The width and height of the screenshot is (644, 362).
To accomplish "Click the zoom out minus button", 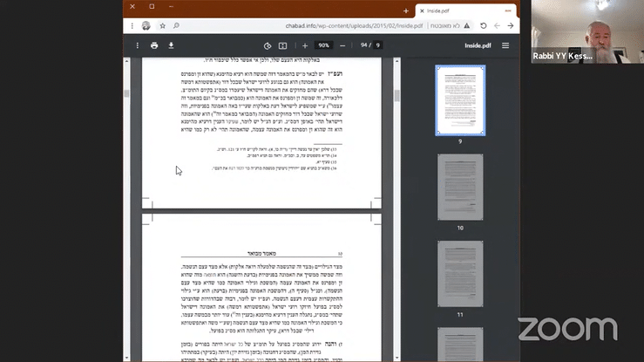I will pos(342,45).
